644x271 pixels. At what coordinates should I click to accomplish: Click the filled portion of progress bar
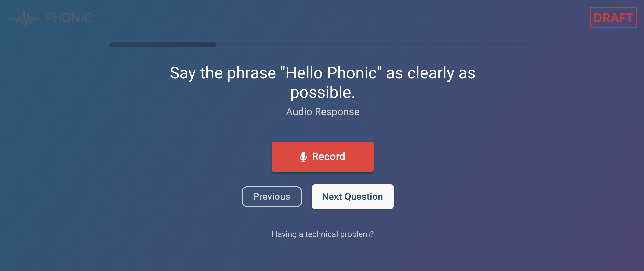163,45
